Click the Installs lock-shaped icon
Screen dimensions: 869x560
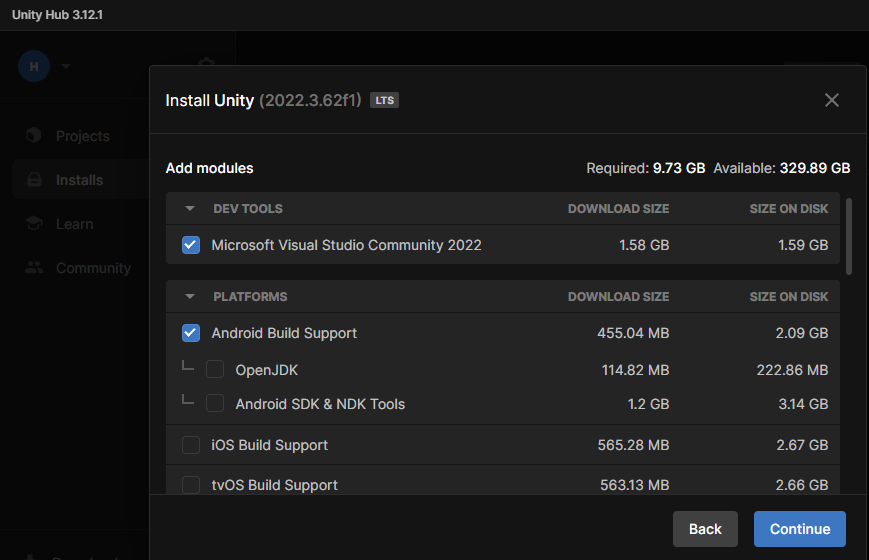pos(34,179)
